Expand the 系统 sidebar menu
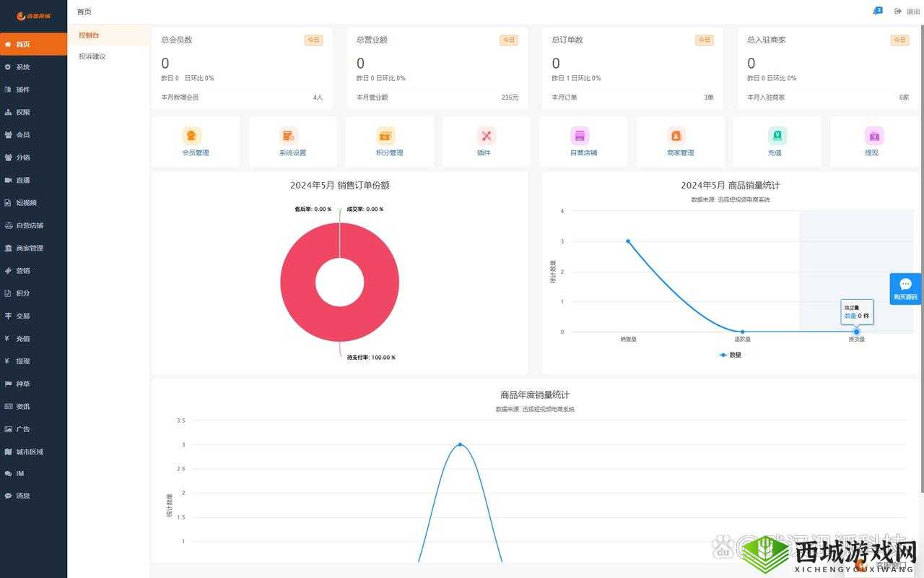This screenshot has width=924, height=578. (24, 66)
